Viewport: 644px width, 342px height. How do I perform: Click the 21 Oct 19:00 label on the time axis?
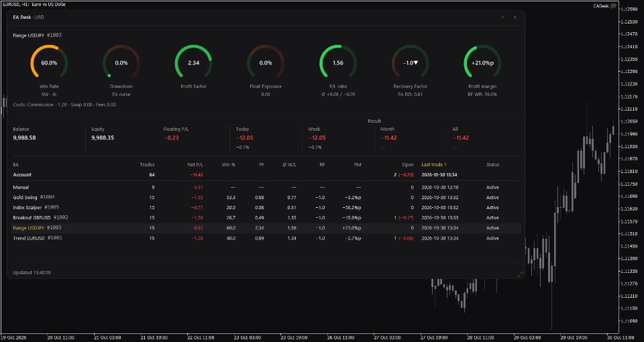pos(154,338)
